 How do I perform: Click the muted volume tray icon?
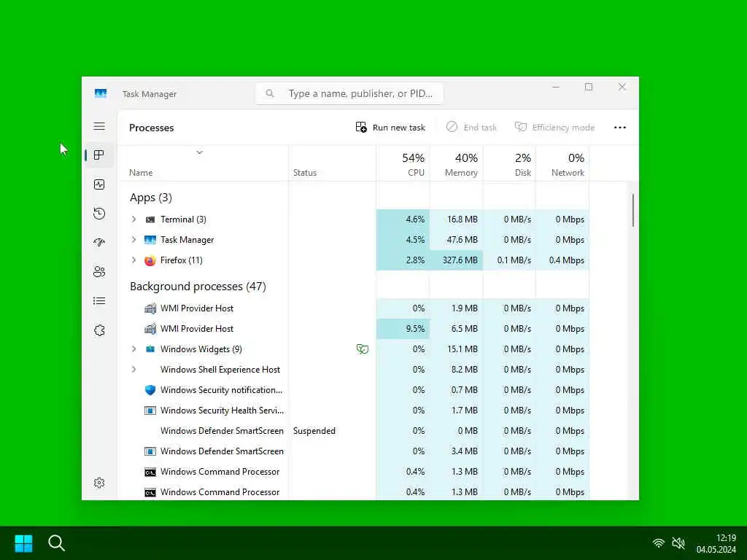[x=678, y=542]
